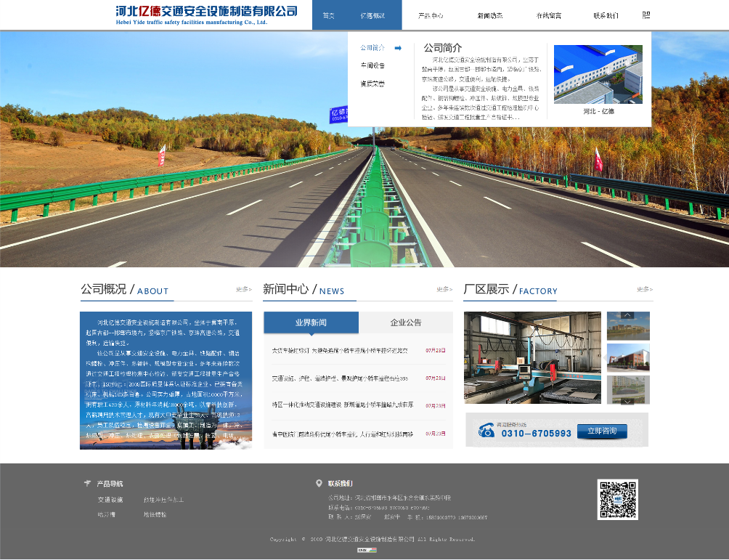
Task: Click the QR code grid icon in navbar
Action: (646, 15)
